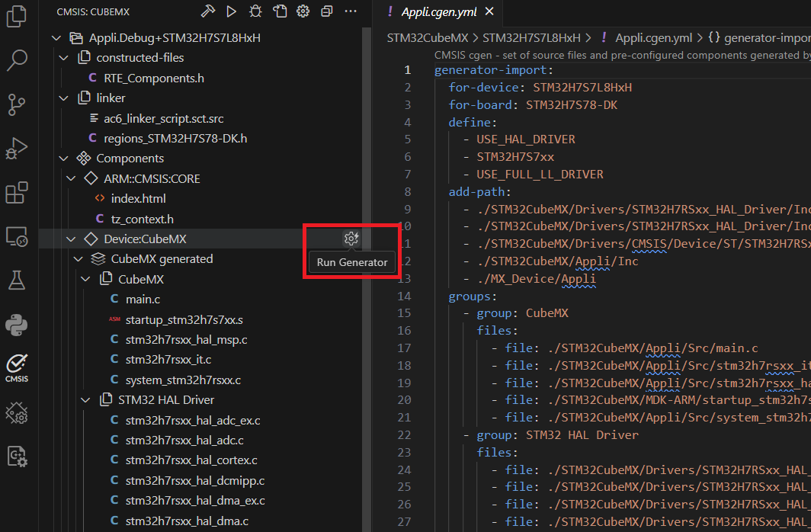Click Run Generator gear on Device:CubeMX

[x=351, y=239]
